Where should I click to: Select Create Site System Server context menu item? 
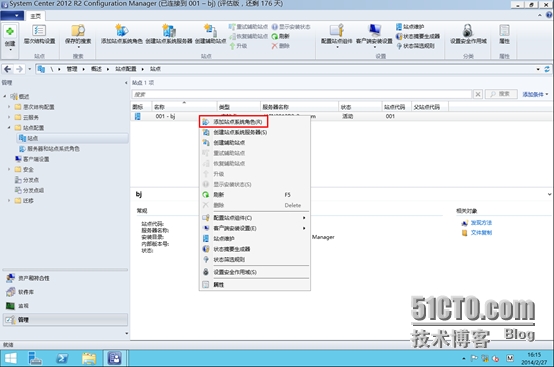coord(255,132)
